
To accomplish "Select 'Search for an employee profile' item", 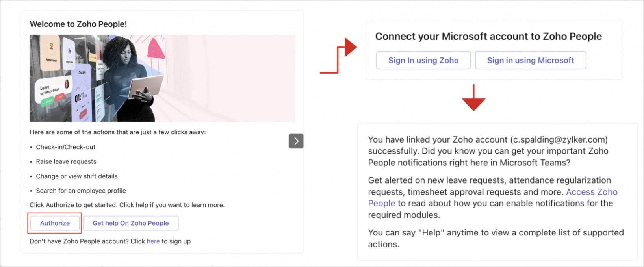I will coord(81,191).
